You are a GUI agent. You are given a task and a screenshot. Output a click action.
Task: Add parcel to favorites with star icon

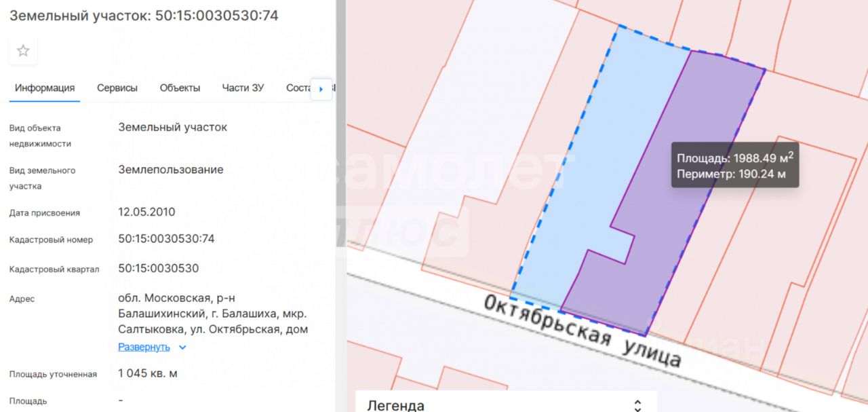(x=23, y=51)
